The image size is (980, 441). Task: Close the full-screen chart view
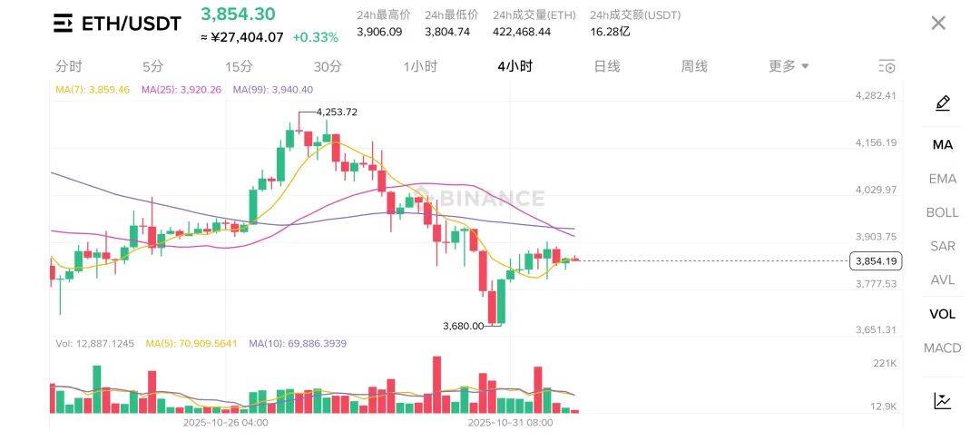tap(938, 24)
